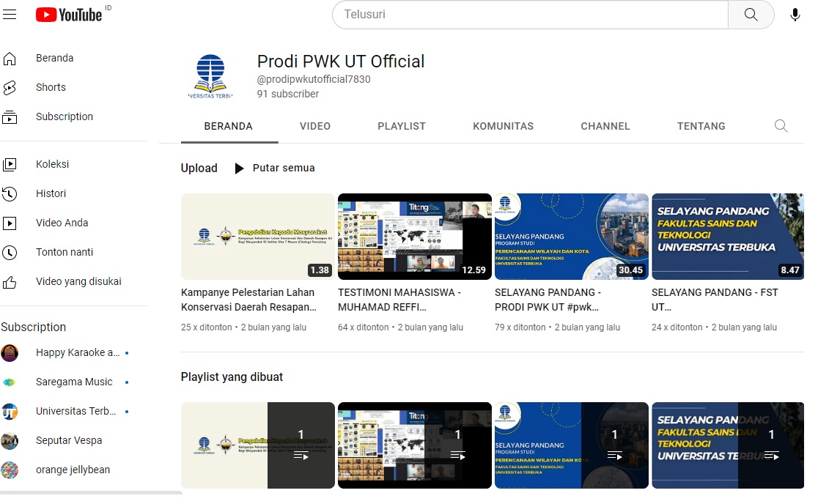Viewport: 818px width, 504px height.
Task: Click channel name Prodi PWK UT Official
Action: (341, 62)
